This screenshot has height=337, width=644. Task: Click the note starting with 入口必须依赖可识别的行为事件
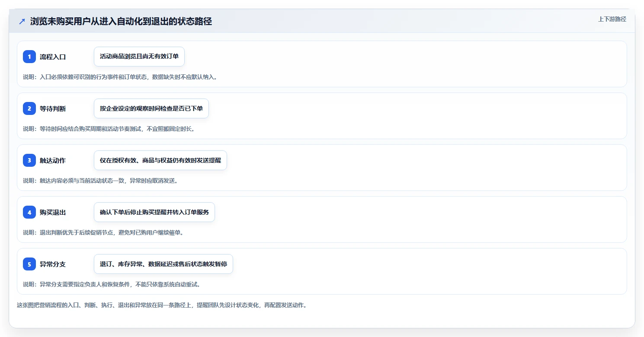point(120,77)
